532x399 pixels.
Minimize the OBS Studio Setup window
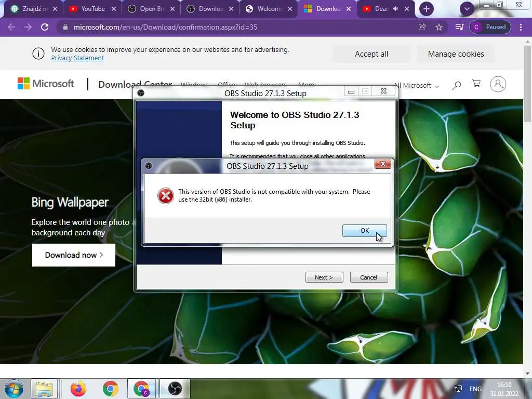[351, 91]
